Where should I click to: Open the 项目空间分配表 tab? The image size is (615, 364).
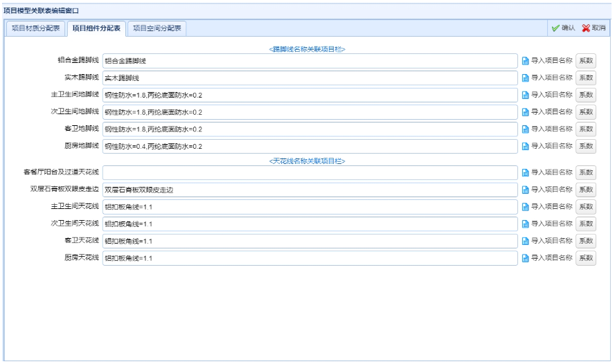pyautogui.click(x=157, y=28)
